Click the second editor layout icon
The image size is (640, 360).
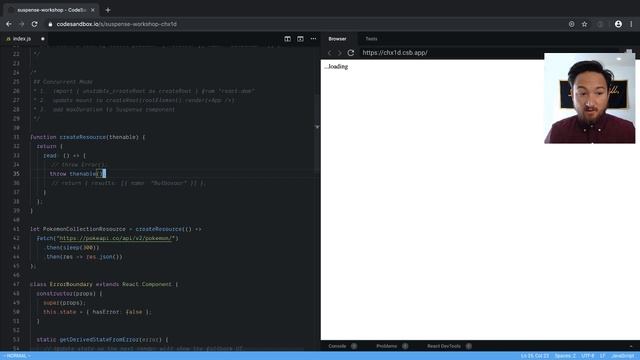coord(300,39)
